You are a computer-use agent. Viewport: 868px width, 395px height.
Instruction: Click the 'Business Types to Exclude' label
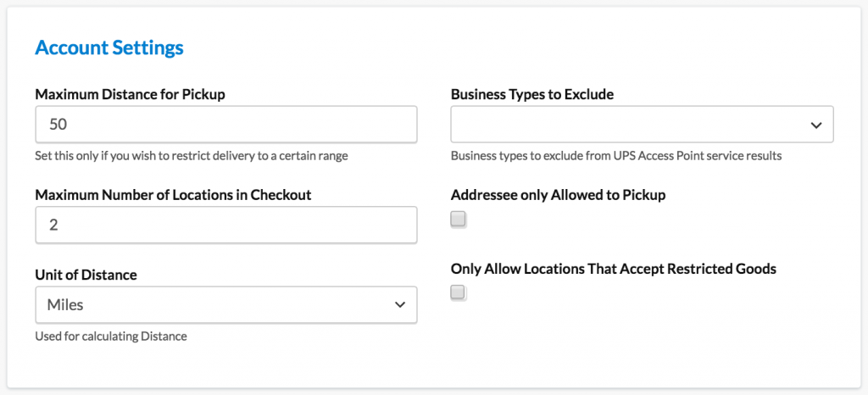tap(531, 94)
